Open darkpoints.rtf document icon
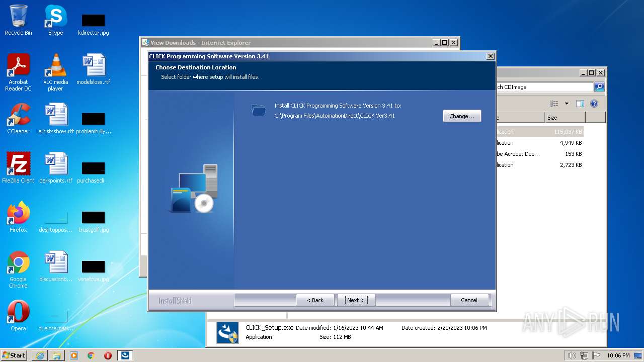Viewport: 644px width, 362px height. (x=56, y=168)
